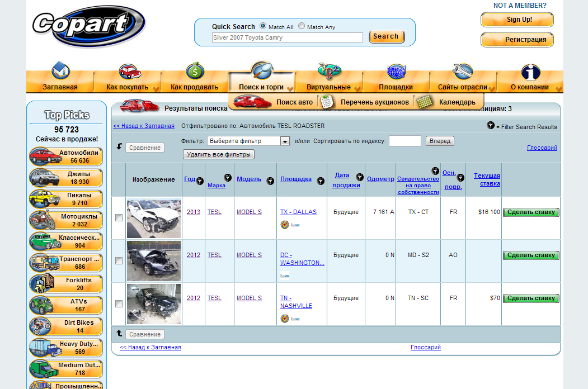Viewport: 588px width, 389px height.
Task: Open the TX - DALLAS yard link
Action: tap(298, 212)
